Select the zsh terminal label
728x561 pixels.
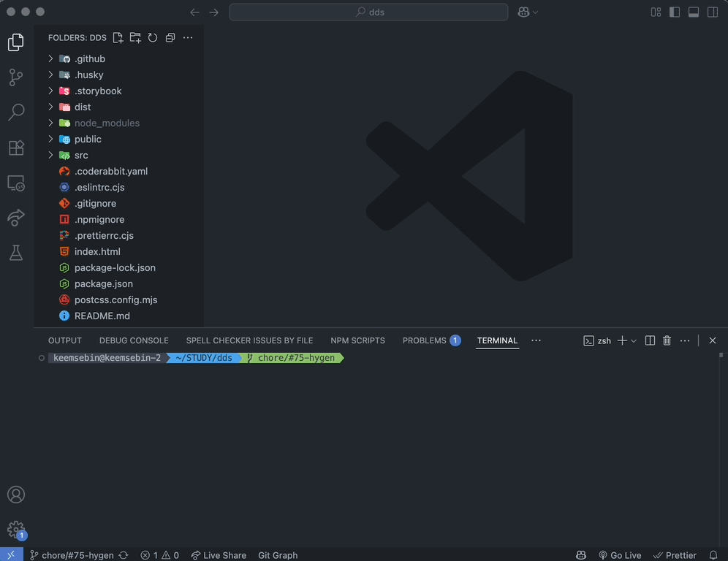(597, 340)
